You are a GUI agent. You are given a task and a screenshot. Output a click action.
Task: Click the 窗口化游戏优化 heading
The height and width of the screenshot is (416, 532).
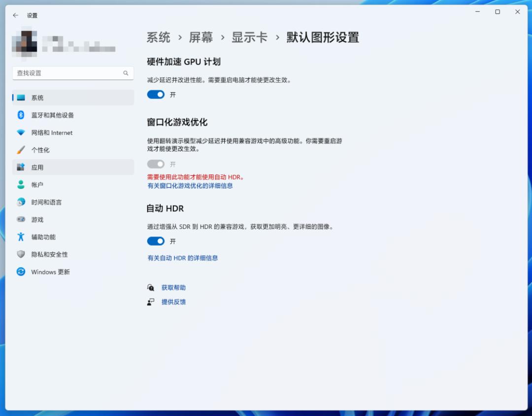tap(177, 122)
